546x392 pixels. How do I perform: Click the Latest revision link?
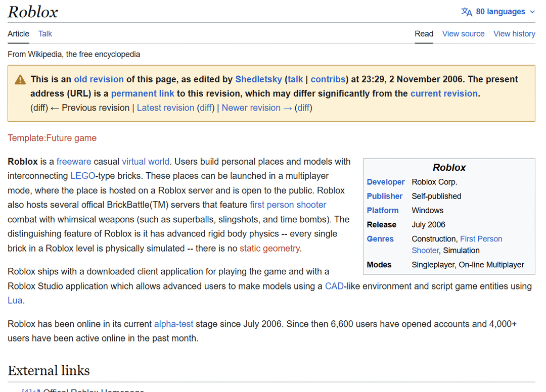(x=165, y=108)
